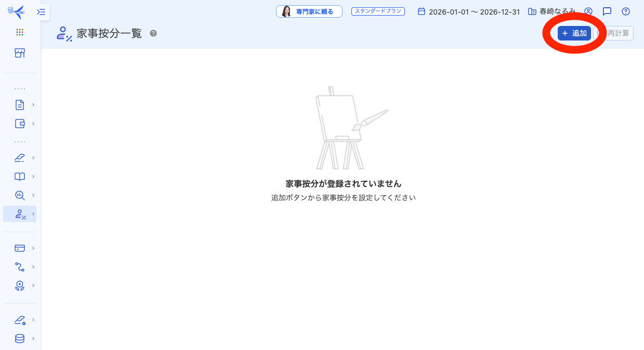This screenshot has height=350, width=644.
Task: Expand chevron next to document icon
Action: click(x=33, y=105)
